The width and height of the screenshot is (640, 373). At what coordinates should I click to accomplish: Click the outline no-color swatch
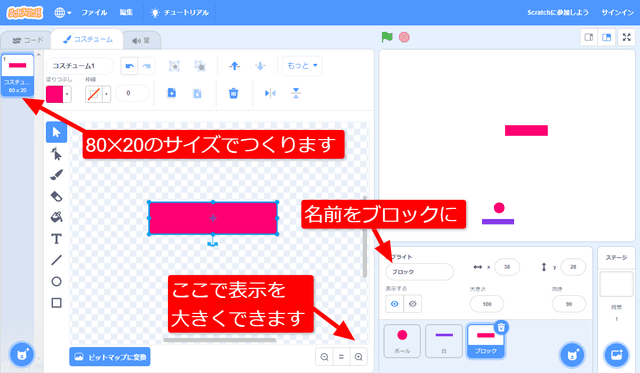pos(93,94)
